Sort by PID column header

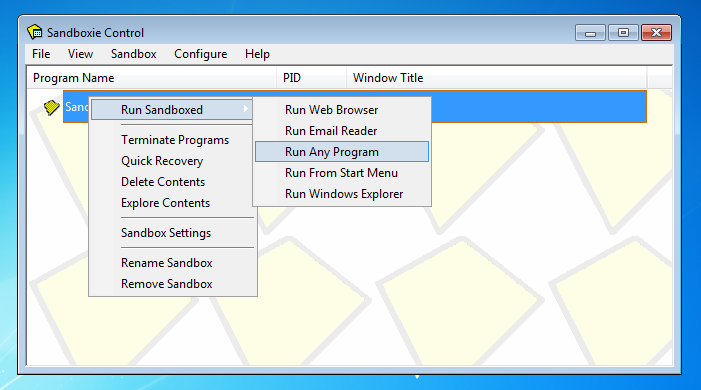point(312,78)
